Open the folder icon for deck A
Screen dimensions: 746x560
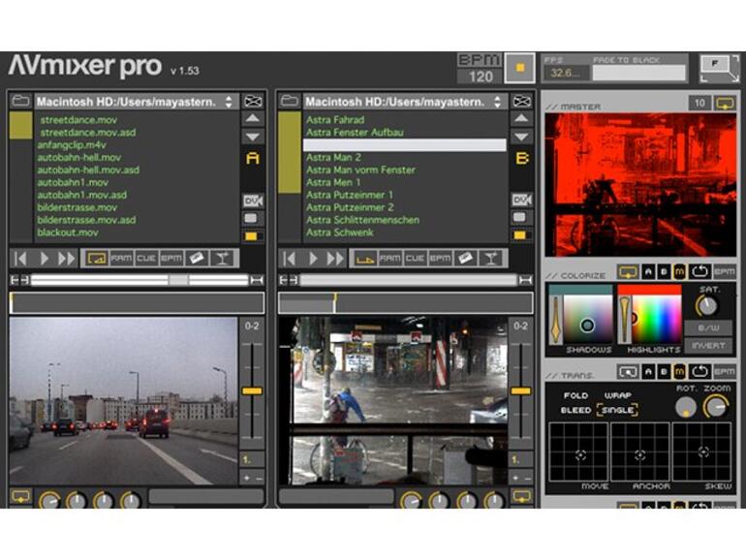tap(19, 101)
